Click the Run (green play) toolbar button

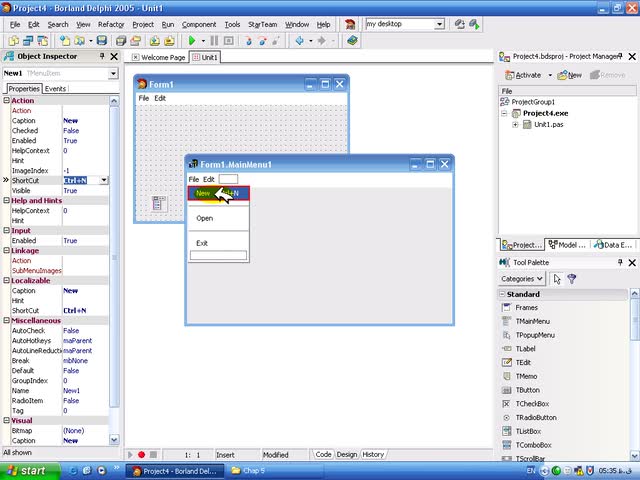pyautogui.click(x=192, y=41)
